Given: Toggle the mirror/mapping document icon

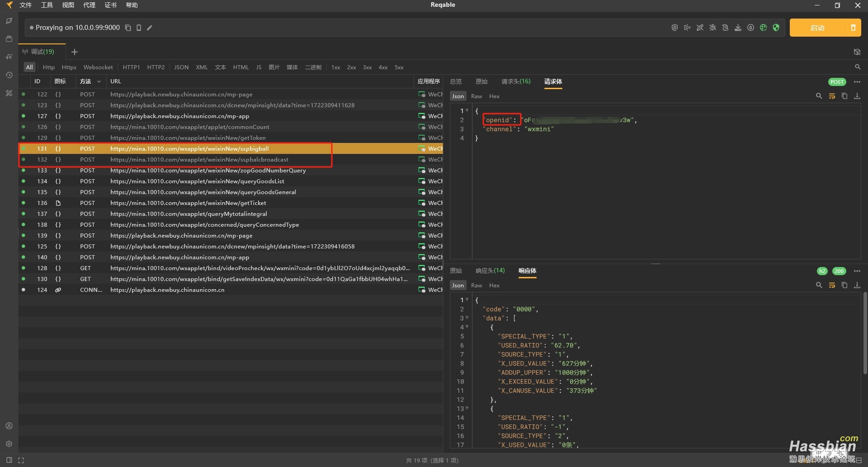Looking at the screenshot, I should pos(725,28).
